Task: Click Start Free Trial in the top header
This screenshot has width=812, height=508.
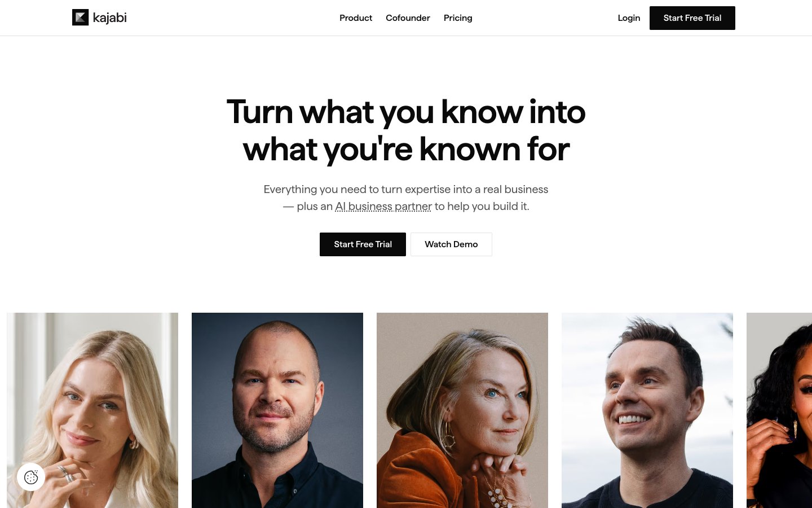Action: tap(692, 18)
